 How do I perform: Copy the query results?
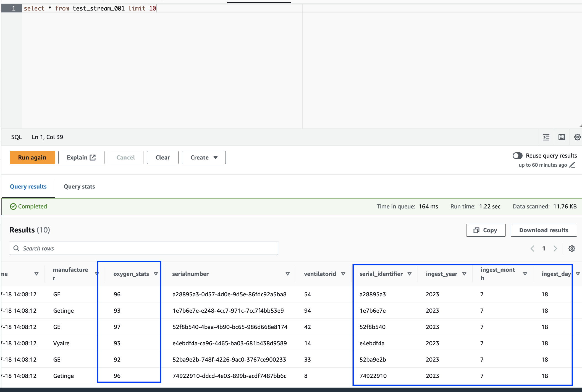pos(486,230)
